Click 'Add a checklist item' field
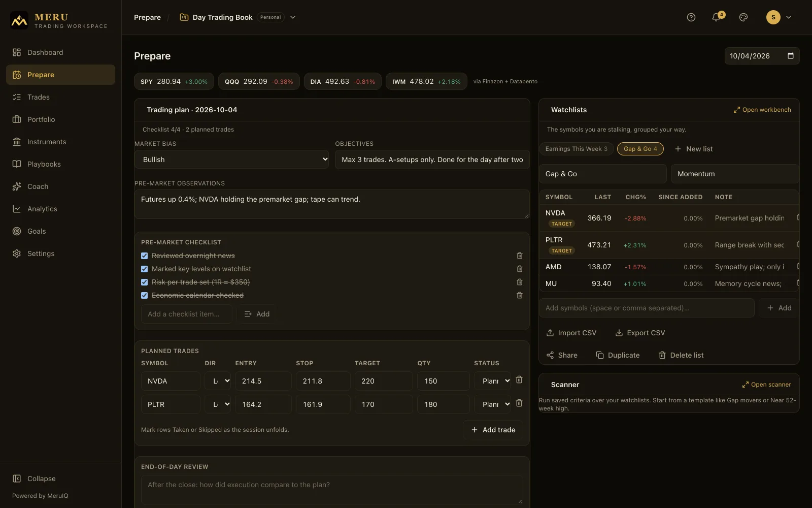 tap(186, 314)
